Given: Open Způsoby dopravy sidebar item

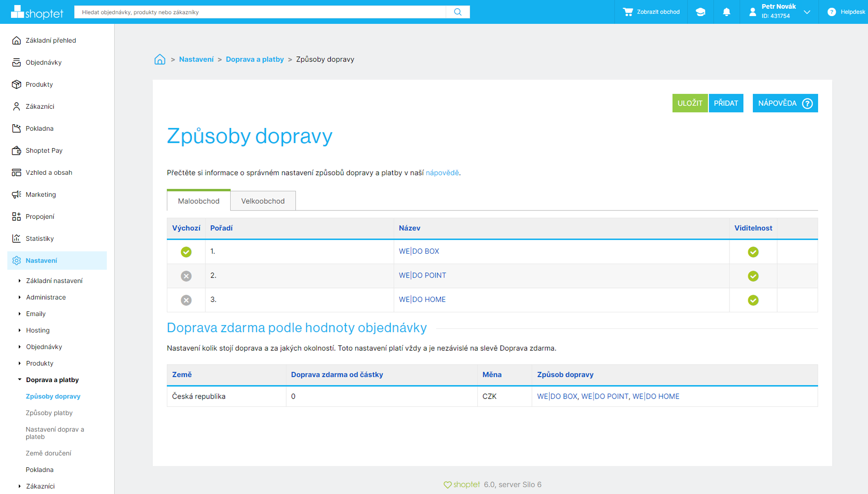Looking at the screenshot, I should point(53,396).
